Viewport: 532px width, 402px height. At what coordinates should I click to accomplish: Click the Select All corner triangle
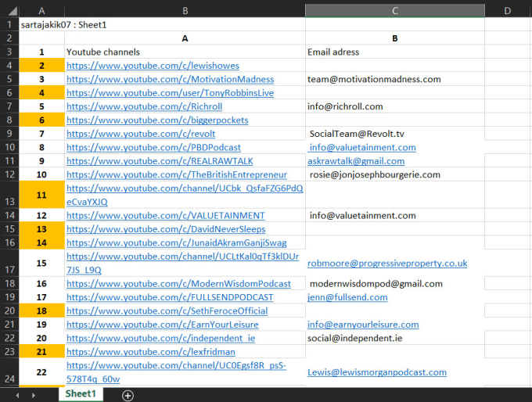(13, 11)
